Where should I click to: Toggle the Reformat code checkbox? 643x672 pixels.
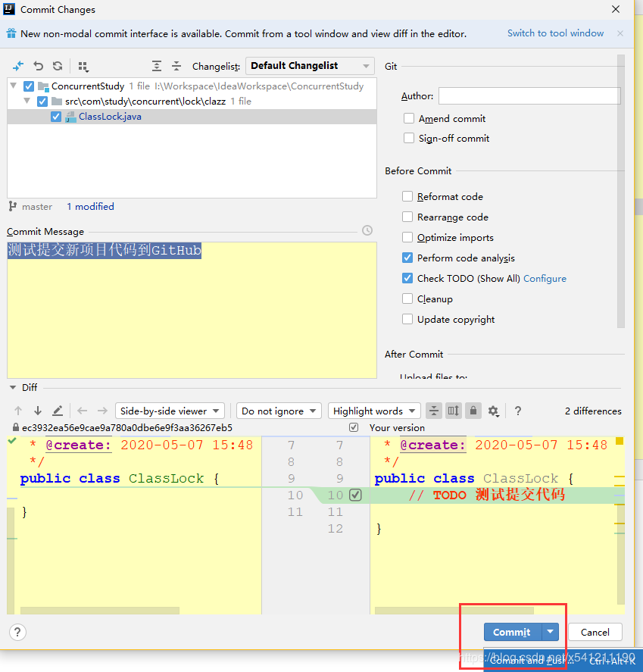(x=408, y=196)
